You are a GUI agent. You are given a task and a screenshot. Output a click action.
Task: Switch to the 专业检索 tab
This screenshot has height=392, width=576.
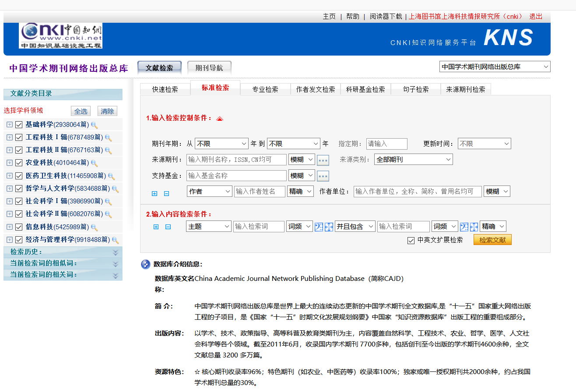coord(265,89)
